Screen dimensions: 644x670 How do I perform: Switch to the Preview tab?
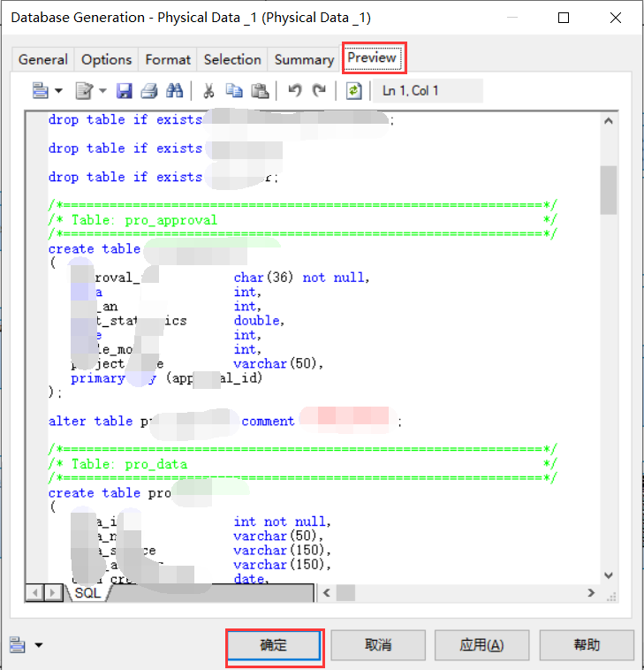(x=372, y=57)
